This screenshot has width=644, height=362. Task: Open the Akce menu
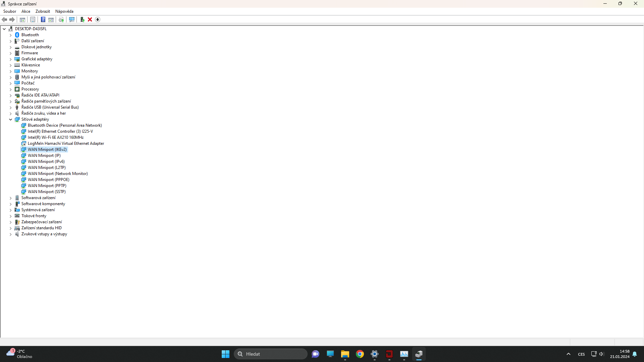26,11
